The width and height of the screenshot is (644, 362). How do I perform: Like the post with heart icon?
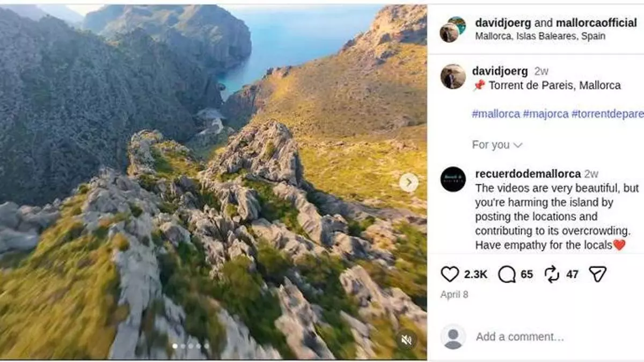click(x=450, y=275)
